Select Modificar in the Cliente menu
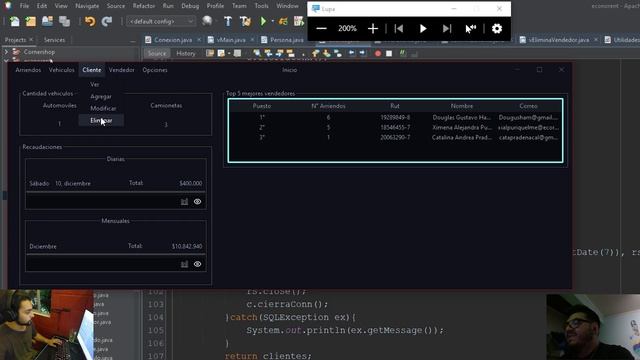The height and width of the screenshot is (360, 640). point(103,108)
